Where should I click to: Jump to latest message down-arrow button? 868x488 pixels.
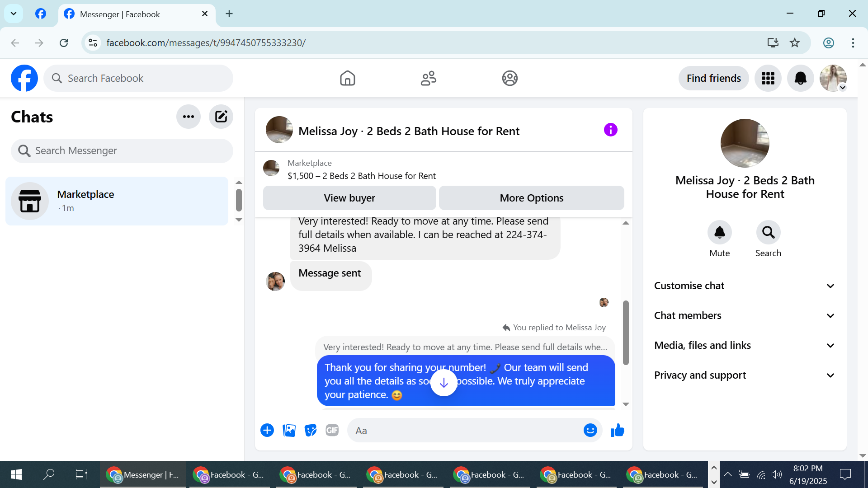[444, 383]
